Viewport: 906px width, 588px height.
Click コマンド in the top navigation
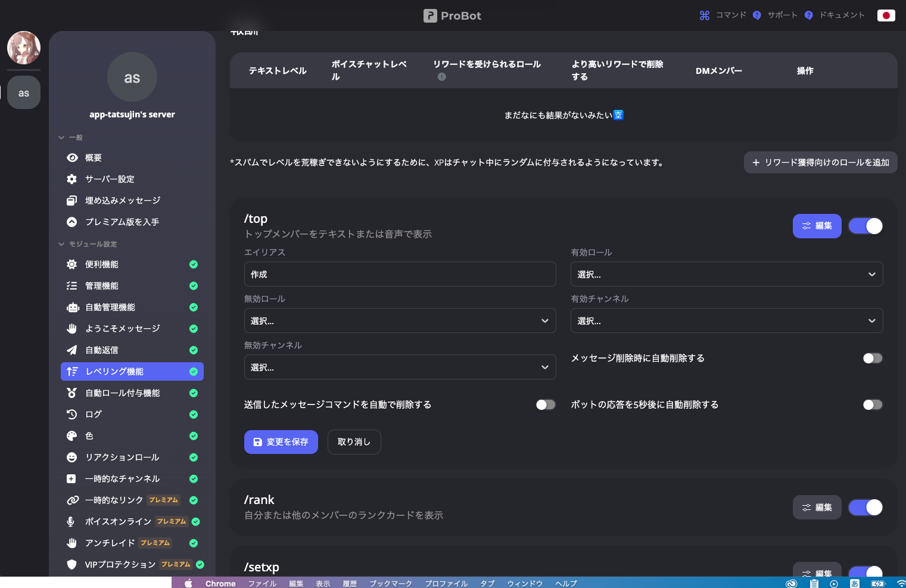pyautogui.click(x=723, y=15)
